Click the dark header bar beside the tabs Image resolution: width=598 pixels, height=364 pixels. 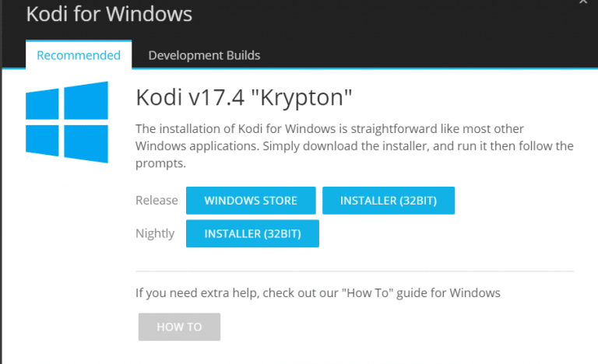point(427,54)
